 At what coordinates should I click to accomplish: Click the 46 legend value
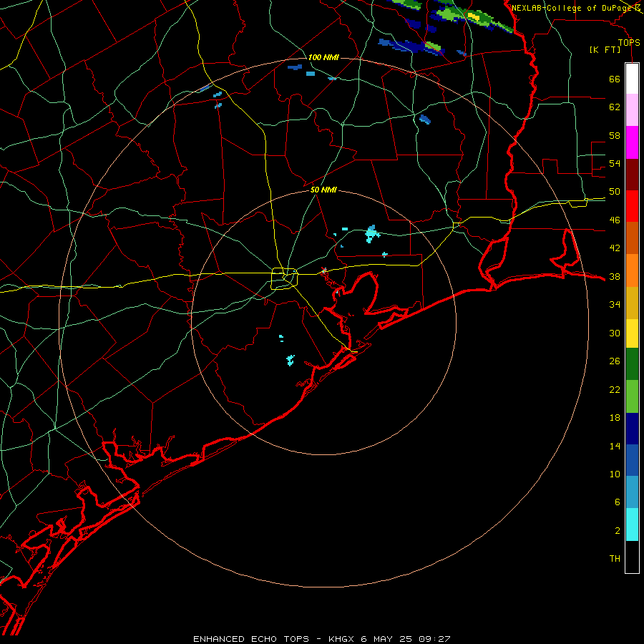coord(615,220)
